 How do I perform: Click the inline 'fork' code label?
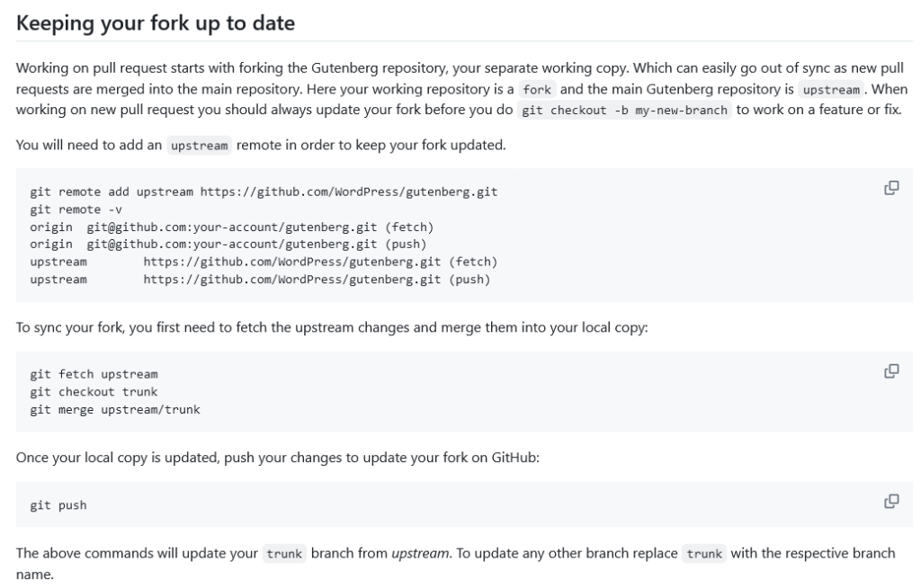coord(537,90)
